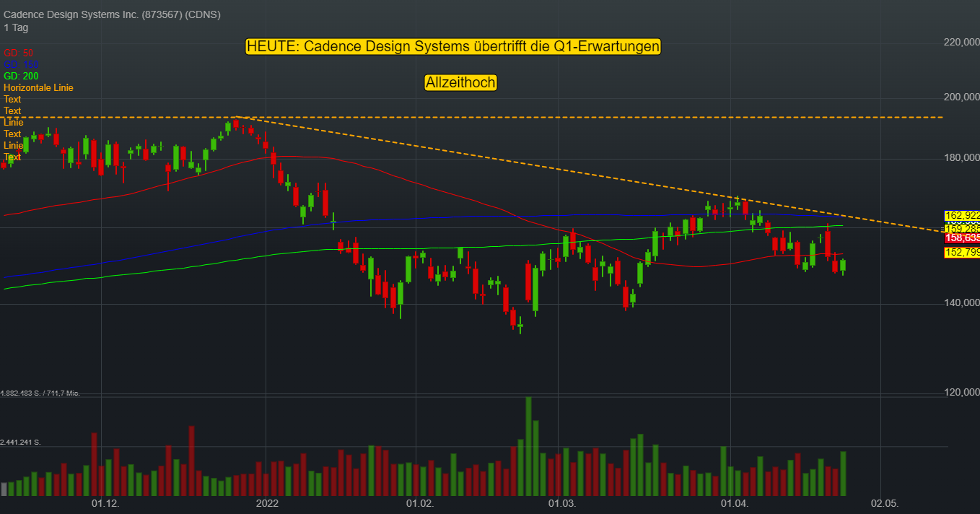Click the 2022 date axis label
980x514 pixels.
267,502
